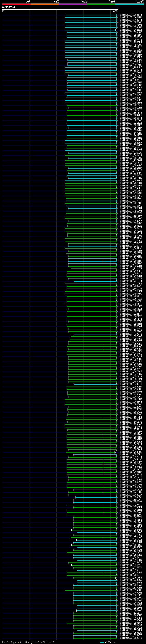Image resolution: width=146 pixels, height=644 pixels.
Task: Select hit name UniRef100_Q5K126
Action: pyautogui.click(x=131, y=633)
